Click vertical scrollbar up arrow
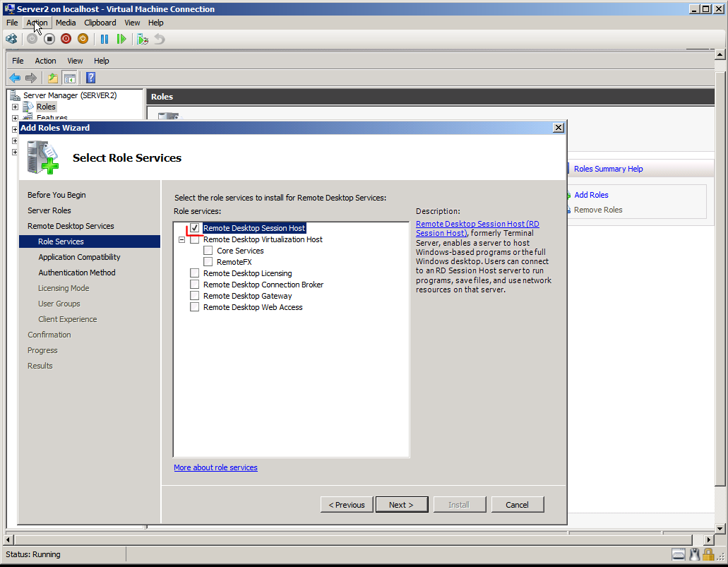Image resolution: width=728 pixels, height=567 pixels. pyautogui.click(x=720, y=55)
